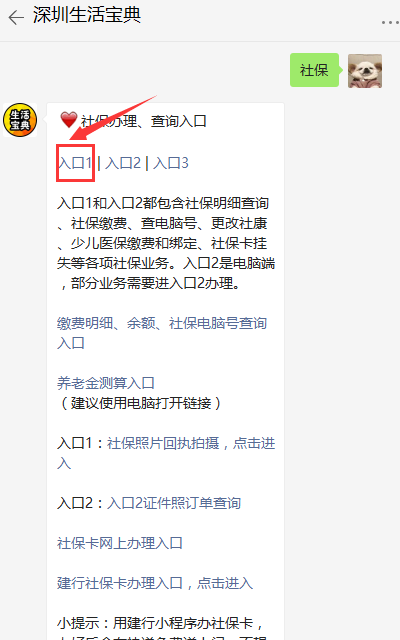Open 建行社保卡办理入口 link
The height and width of the screenshot is (640, 400).
[120, 583]
